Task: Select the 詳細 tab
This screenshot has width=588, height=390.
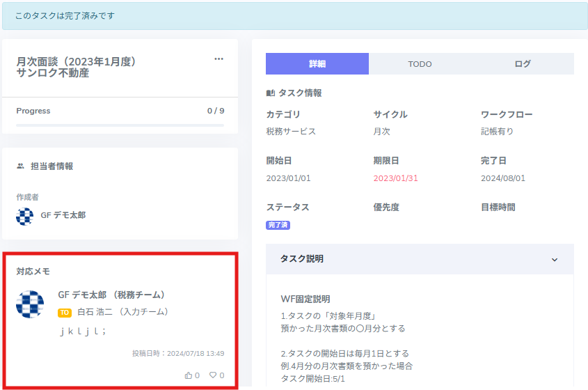Action: pyautogui.click(x=317, y=64)
